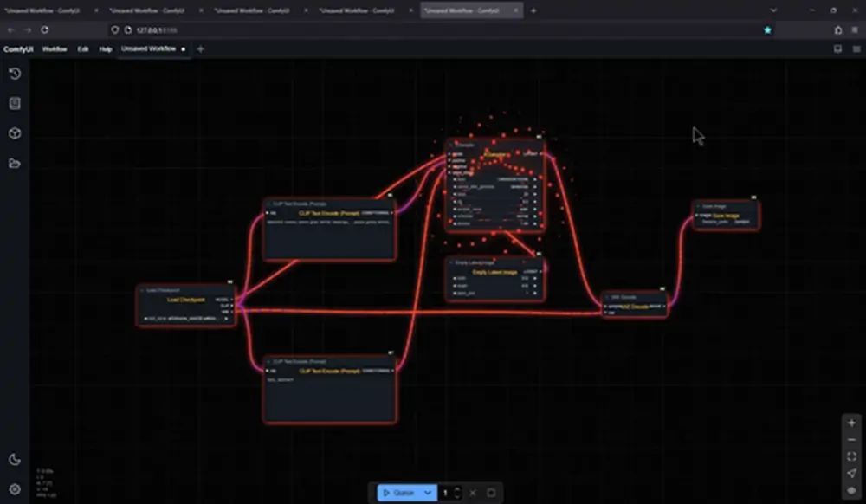Open the queue history sidebar icon
This screenshot has height=504, width=866.
pos(15,74)
